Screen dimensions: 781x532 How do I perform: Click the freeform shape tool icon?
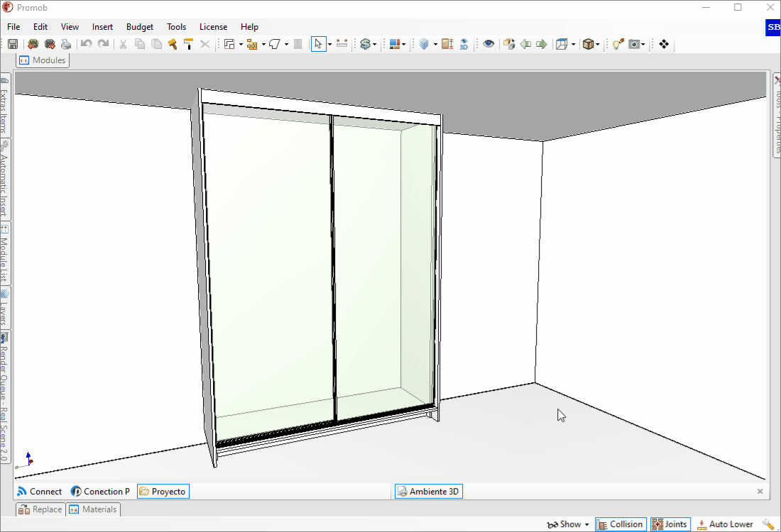[275, 44]
